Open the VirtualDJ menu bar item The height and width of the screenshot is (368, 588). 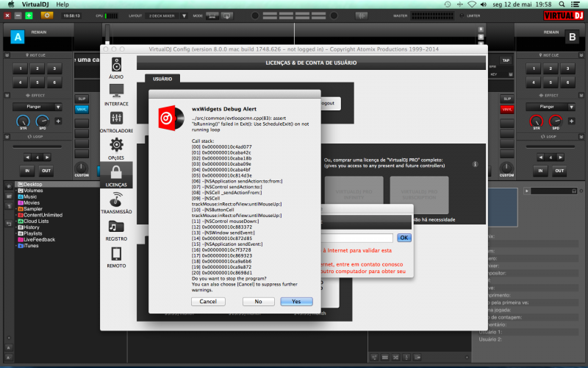point(35,4)
